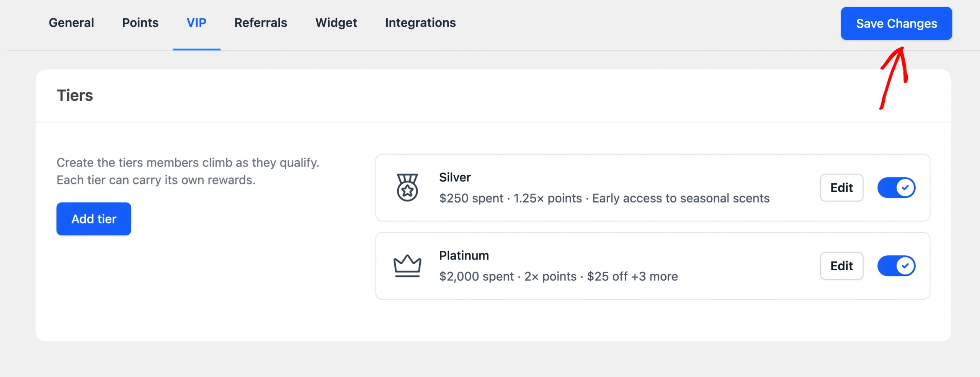Select the Silver tier name
Image resolution: width=980 pixels, height=377 pixels.
tap(455, 177)
